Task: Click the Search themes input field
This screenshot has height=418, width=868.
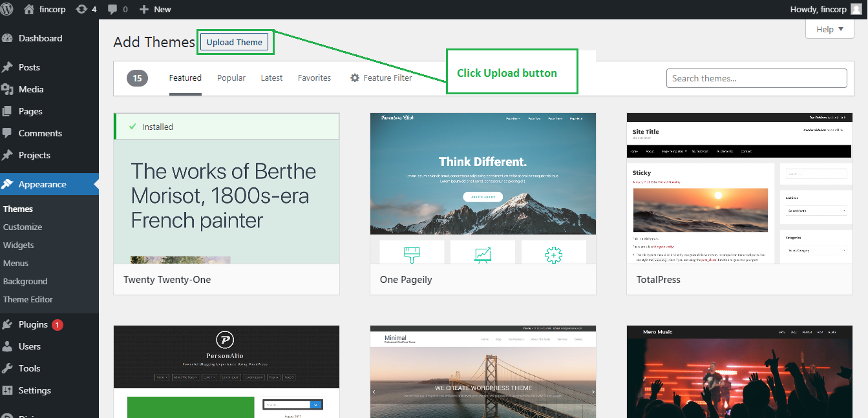Action: point(756,78)
